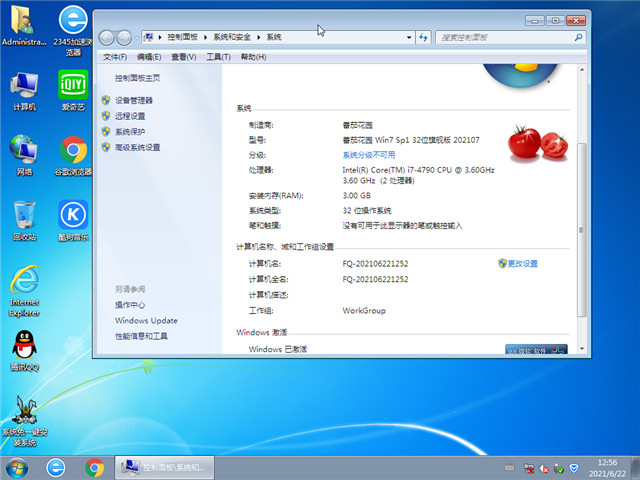Click the 系统分级不可用 rating link
Viewport: 640px width, 480px height.
point(369,155)
